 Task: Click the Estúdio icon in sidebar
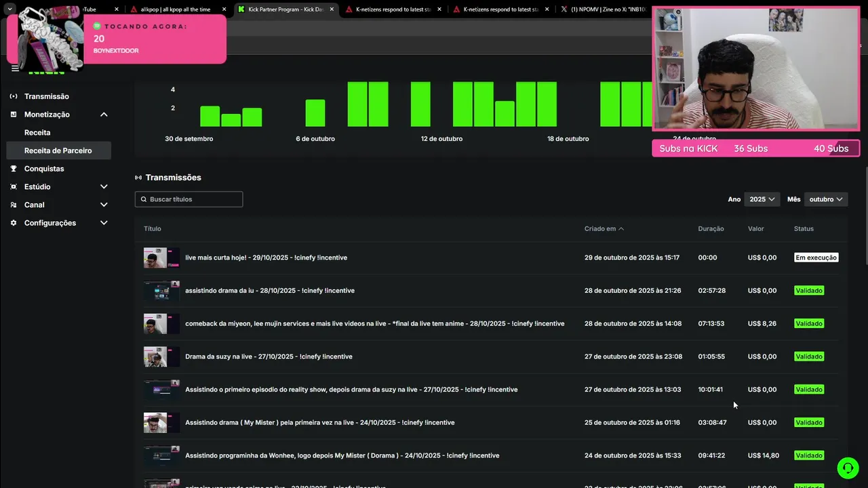(14, 186)
